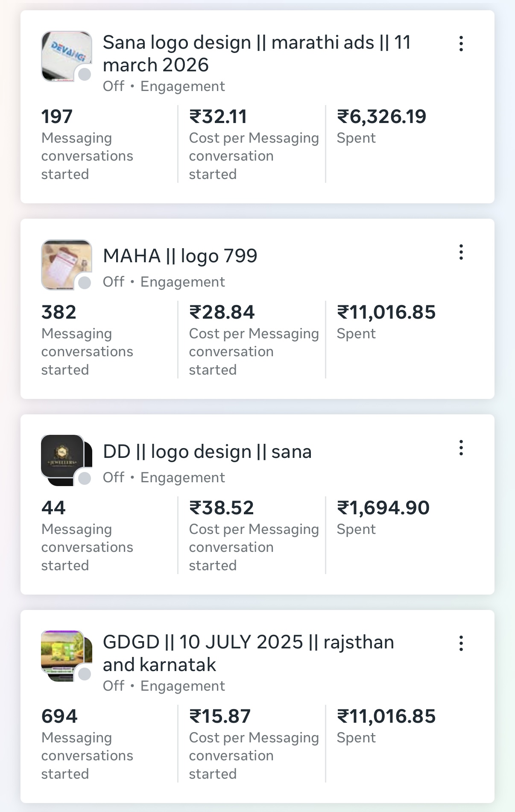Open three-dot menu for Sana logo design campaign
The width and height of the screenshot is (515, 812).
(x=461, y=44)
